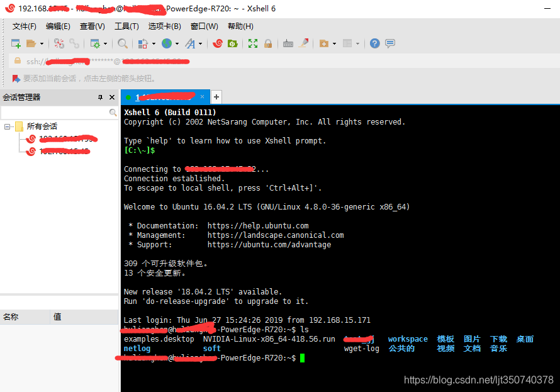Open the 选项卡(B) menu

(x=165, y=26)
